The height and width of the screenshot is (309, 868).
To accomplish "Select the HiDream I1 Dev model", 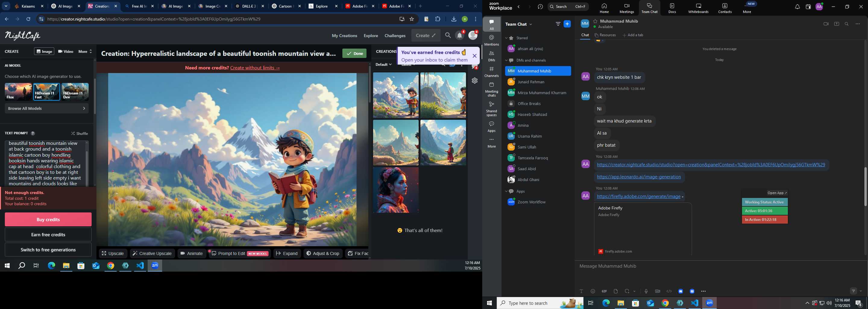I will [x=75, y=92].
